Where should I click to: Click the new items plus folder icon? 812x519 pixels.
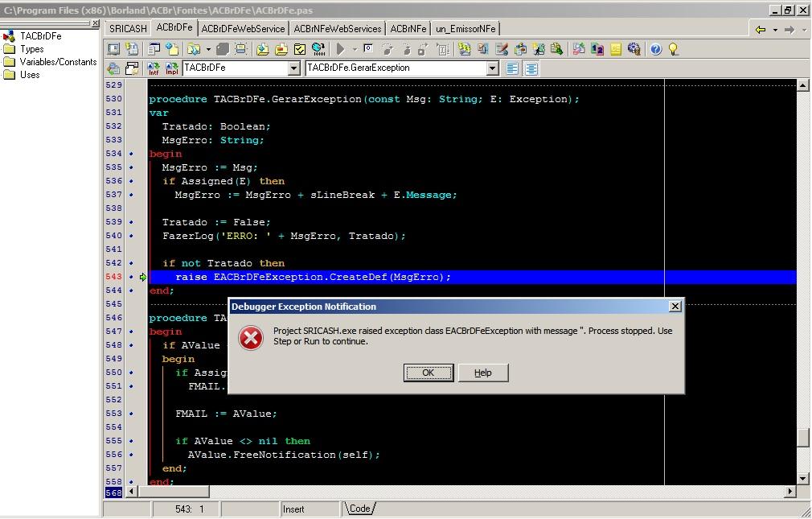[x=172, y=49]
